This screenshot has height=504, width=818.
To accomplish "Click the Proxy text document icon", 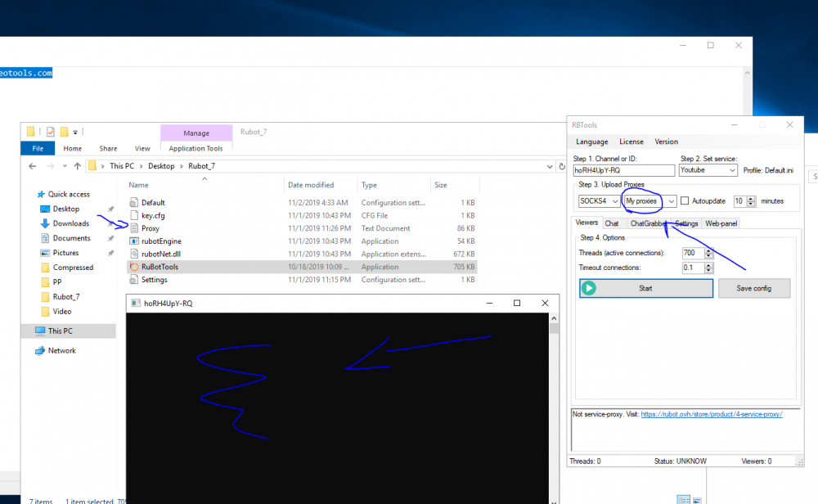I will point(134,228).
